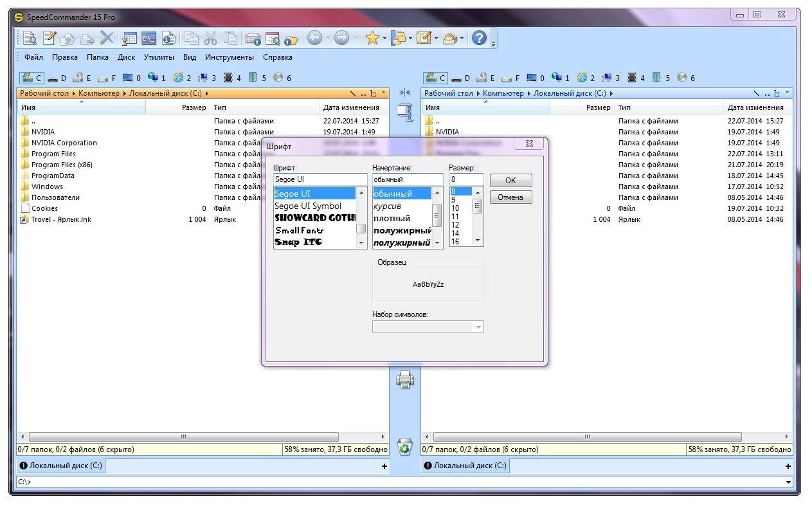Sort left panel by Имя column
The height and width of the screenshot is (508, 812).
coord(82,107)
